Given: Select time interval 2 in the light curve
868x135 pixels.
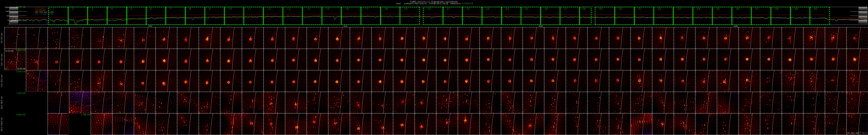Looking at the screenshot, I should tap(78, 16).
